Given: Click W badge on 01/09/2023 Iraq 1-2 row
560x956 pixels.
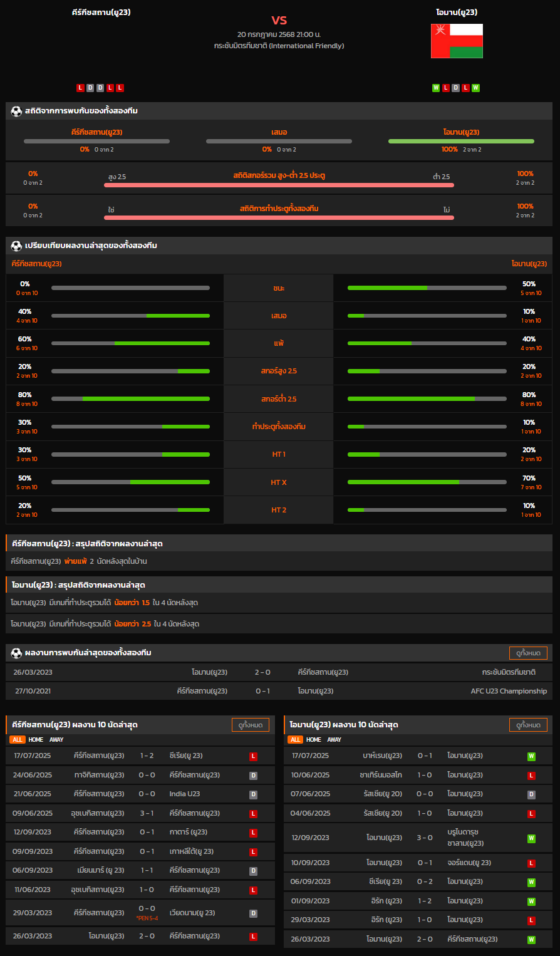Looking at the screenshot, I should 531,901.
